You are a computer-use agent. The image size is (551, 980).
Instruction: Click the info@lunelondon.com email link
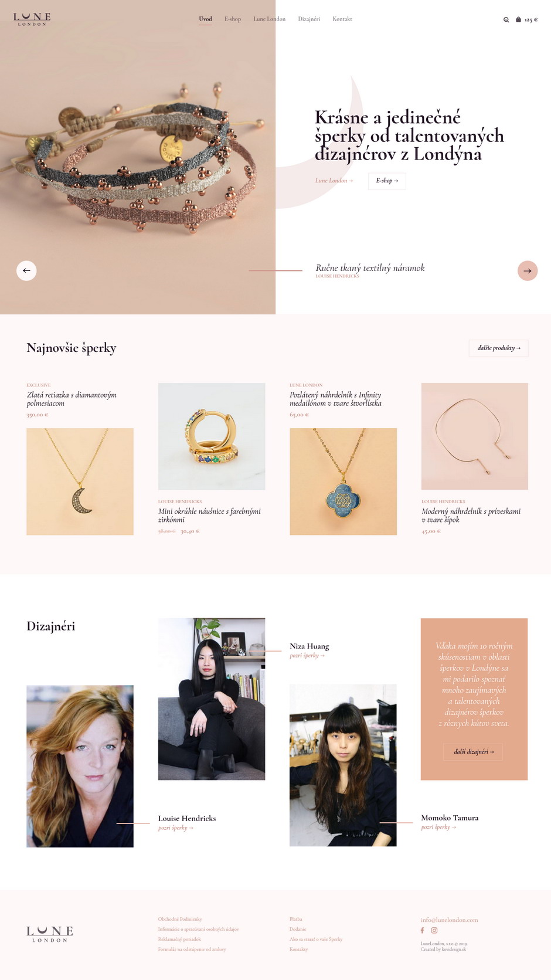(449, 920)
